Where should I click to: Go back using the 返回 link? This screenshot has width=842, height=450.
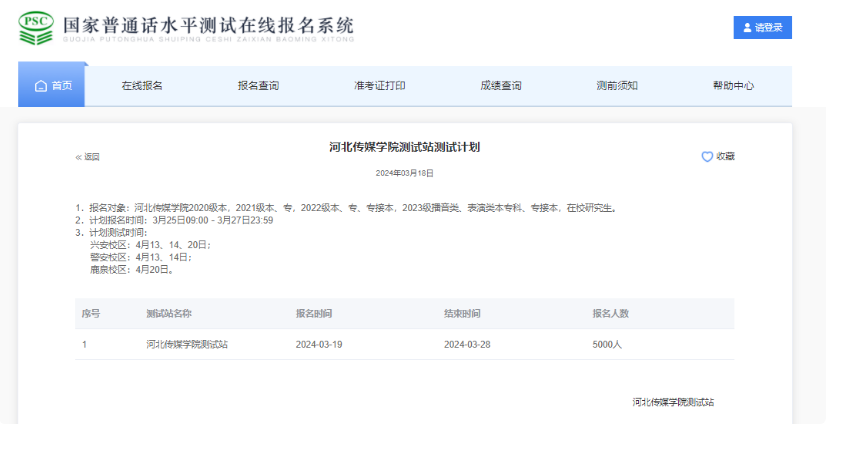(x=88, y=157)
